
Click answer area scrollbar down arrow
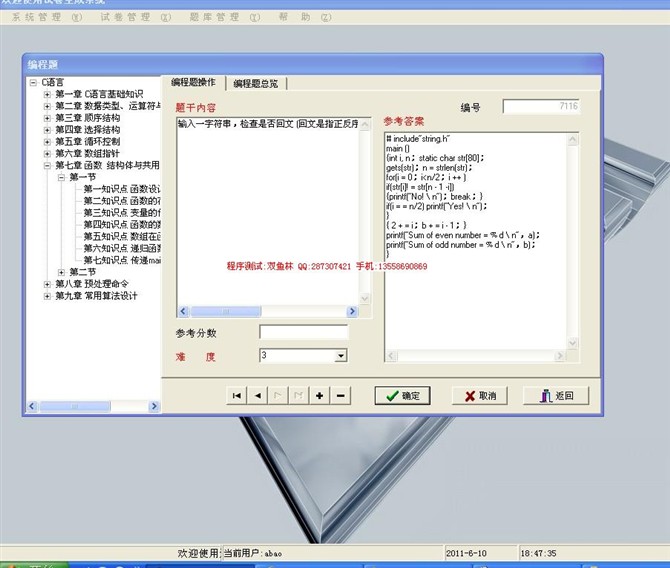point(573,343)
